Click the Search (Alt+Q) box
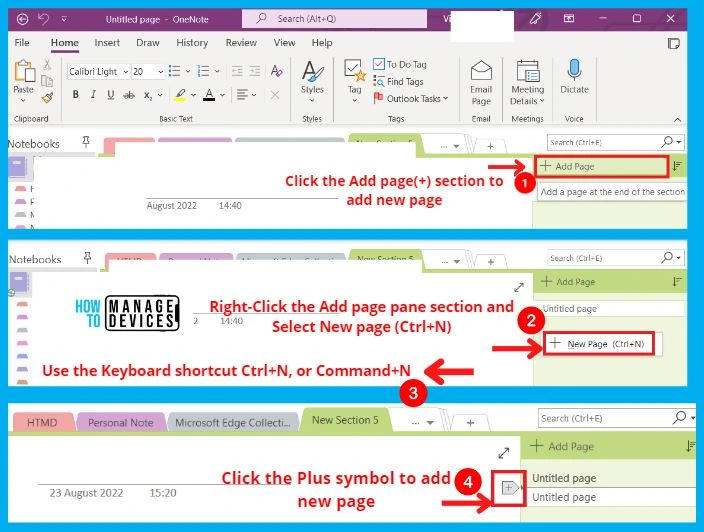 coord(334,19)
